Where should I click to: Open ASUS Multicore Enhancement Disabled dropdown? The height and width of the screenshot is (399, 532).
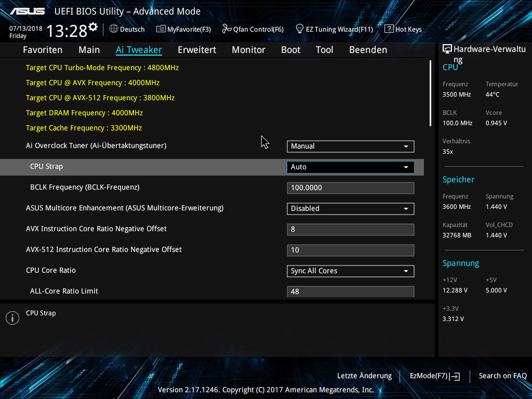click(x=351, y=209)
